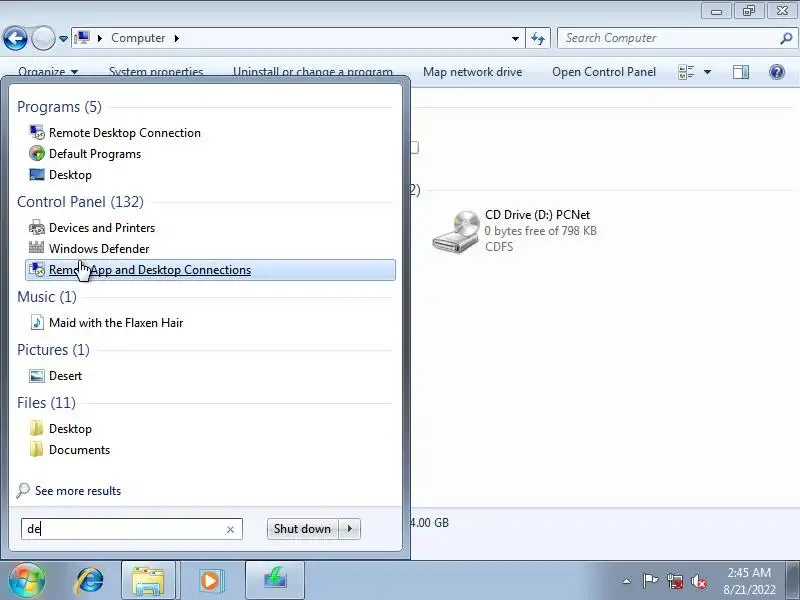Click the taskbar clock
Image resolution: width=800 pixels, height=600 pixels.
[748, 581]
